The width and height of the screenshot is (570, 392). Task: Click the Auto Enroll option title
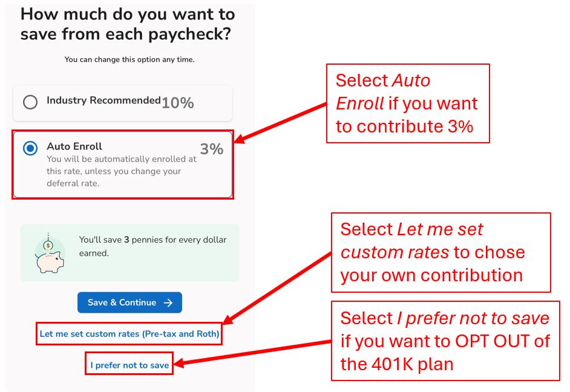(74, 146)
